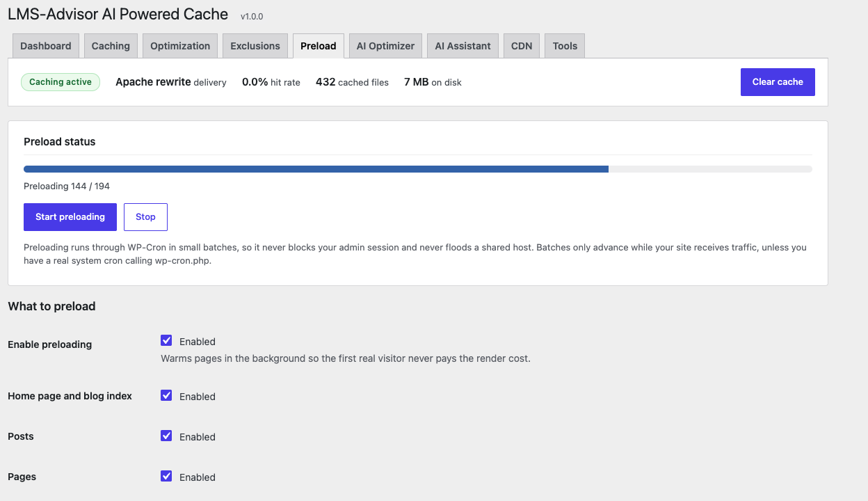
Task: Go to the Tools tab
Action: click(565, 46)
